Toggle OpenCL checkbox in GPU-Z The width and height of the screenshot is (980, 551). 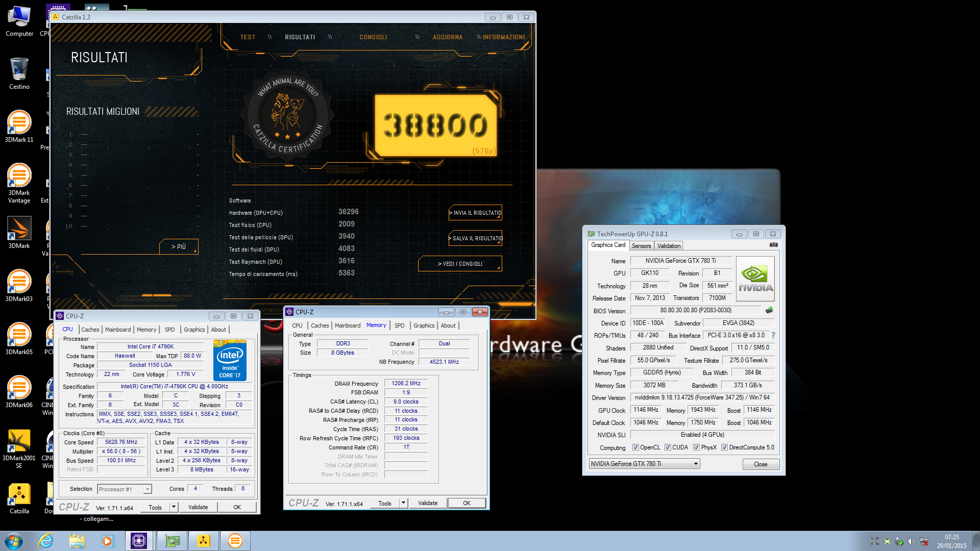point(635,447)
